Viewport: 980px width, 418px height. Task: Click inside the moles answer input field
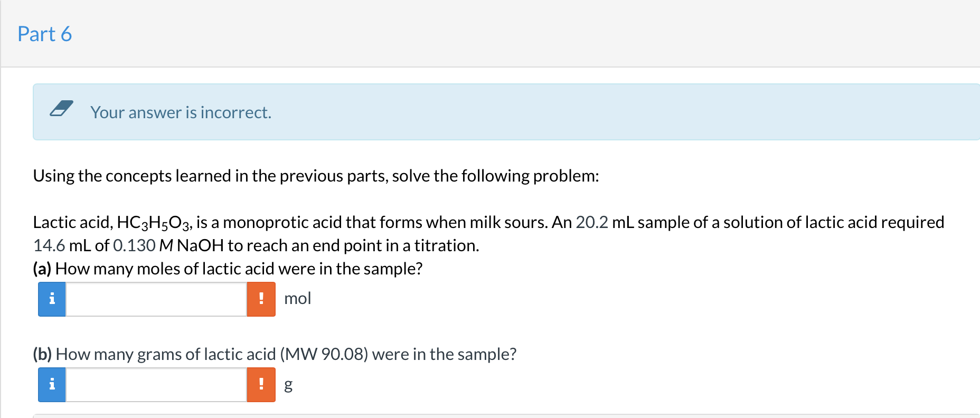(156, 298)
